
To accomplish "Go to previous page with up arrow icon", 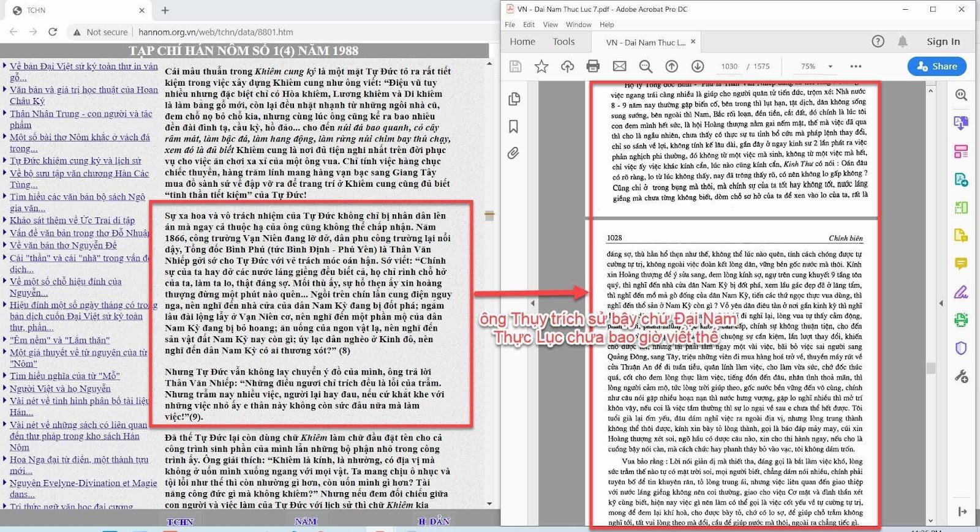I will [x=672, y=66].
